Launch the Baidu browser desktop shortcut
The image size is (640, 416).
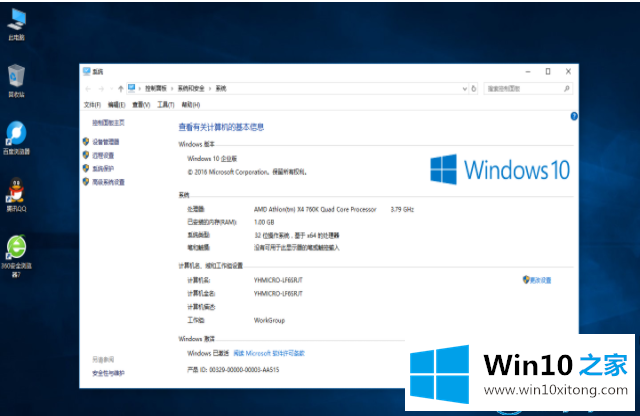point(16,138)
